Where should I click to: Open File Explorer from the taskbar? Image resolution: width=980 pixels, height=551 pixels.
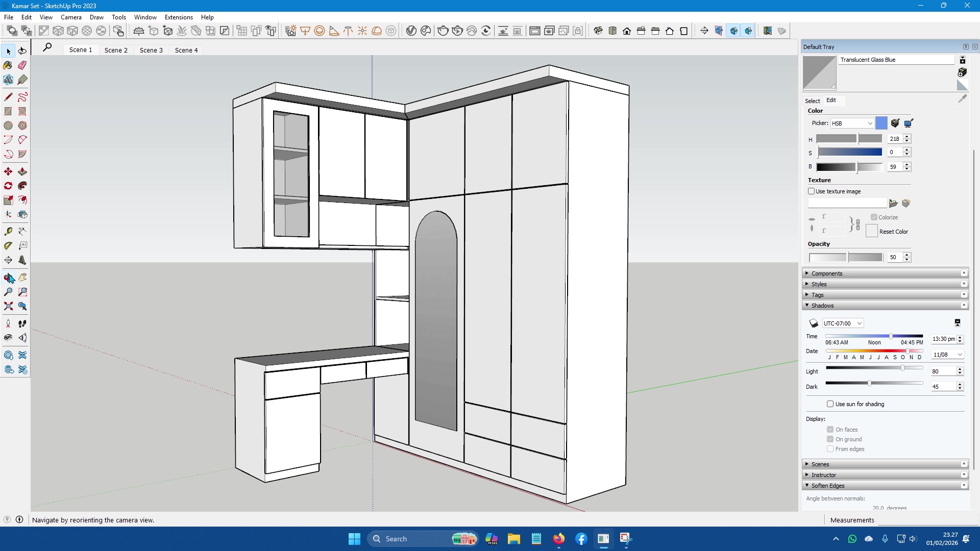[x=513, y=539]
